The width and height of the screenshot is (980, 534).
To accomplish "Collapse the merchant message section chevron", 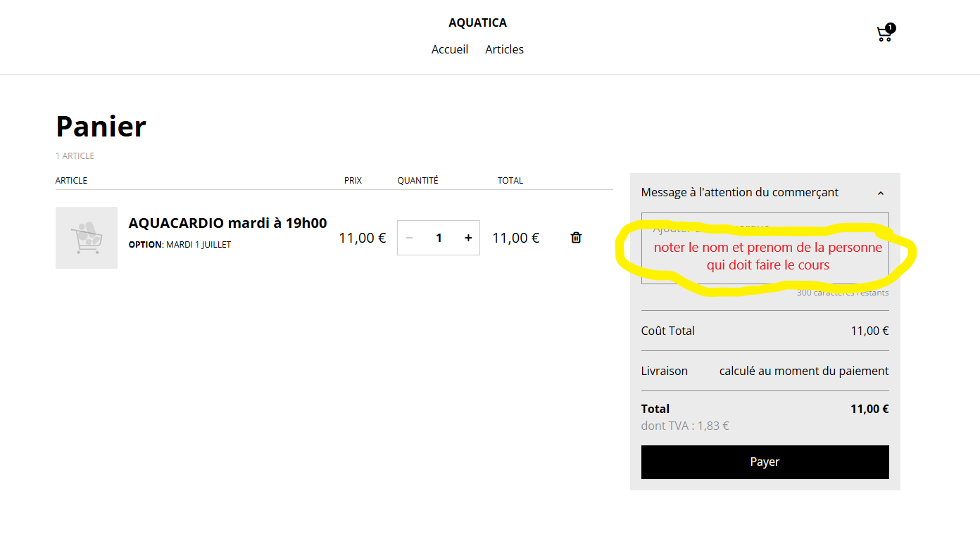I will [x=880, y=193].
